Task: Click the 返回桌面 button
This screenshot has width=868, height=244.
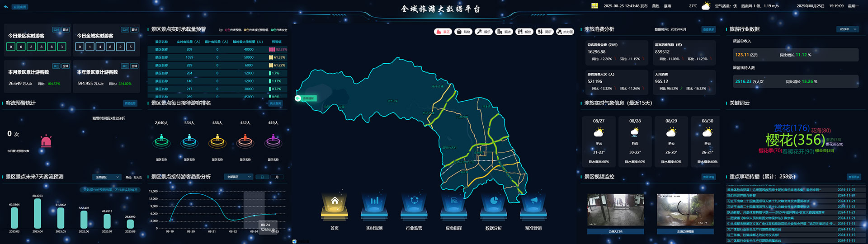Action: [19, 7]
